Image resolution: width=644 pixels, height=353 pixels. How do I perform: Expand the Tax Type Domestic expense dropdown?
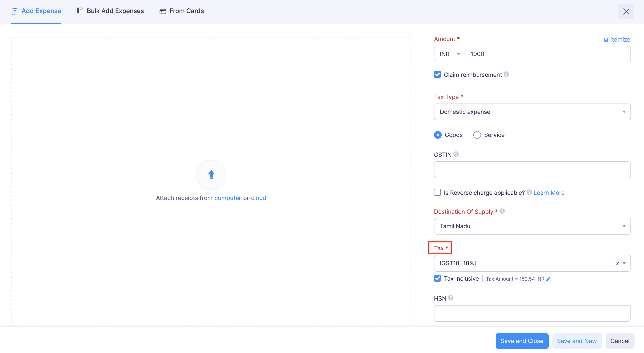(x=532, y=112)
